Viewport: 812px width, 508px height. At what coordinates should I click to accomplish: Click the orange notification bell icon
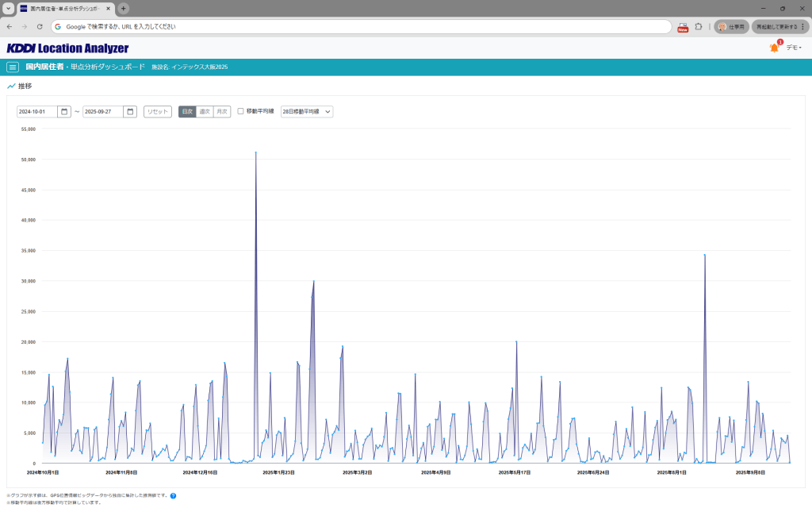(x=774, y=48)
